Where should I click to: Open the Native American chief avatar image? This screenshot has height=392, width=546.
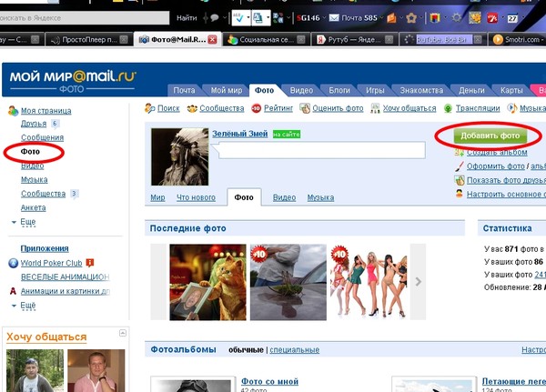tap(179, 156)
